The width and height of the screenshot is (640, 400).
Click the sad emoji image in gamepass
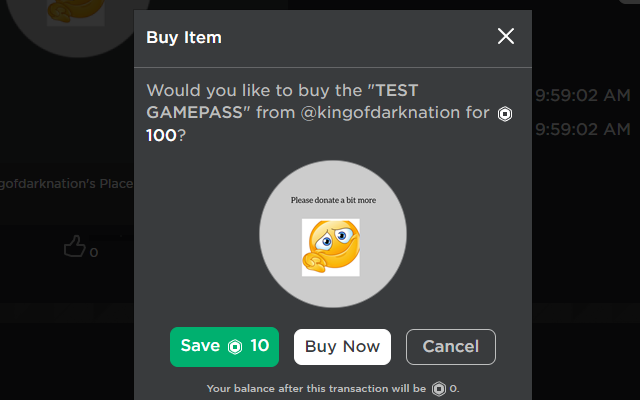click(x=331, y=247)
